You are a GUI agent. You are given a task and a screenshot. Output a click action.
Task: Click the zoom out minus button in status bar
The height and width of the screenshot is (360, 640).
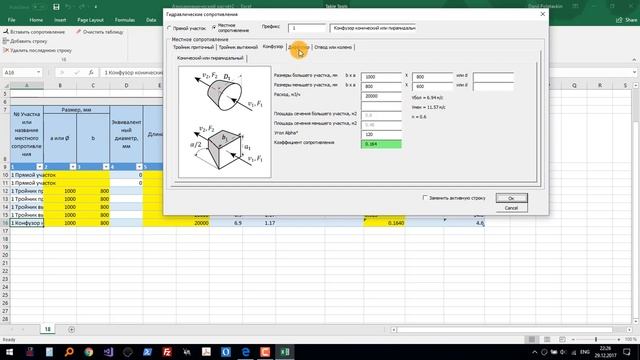pos(573,339)
